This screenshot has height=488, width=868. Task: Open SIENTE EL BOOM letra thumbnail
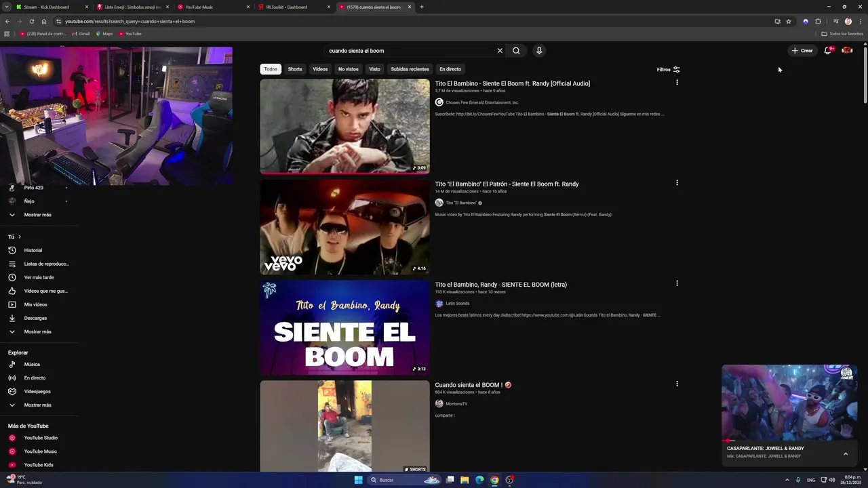click(x=344, y=327)
